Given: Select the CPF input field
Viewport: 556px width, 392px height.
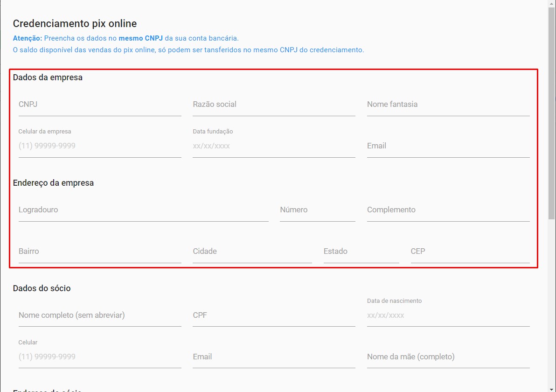Looking at the screenshot, I should (x=274, y=315).
